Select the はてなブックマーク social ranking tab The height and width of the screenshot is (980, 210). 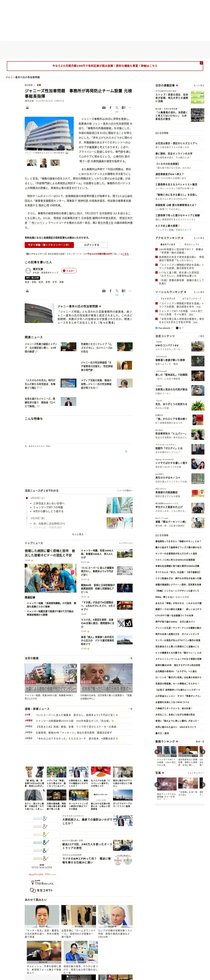pyautogui.click(x=192, y=299)
